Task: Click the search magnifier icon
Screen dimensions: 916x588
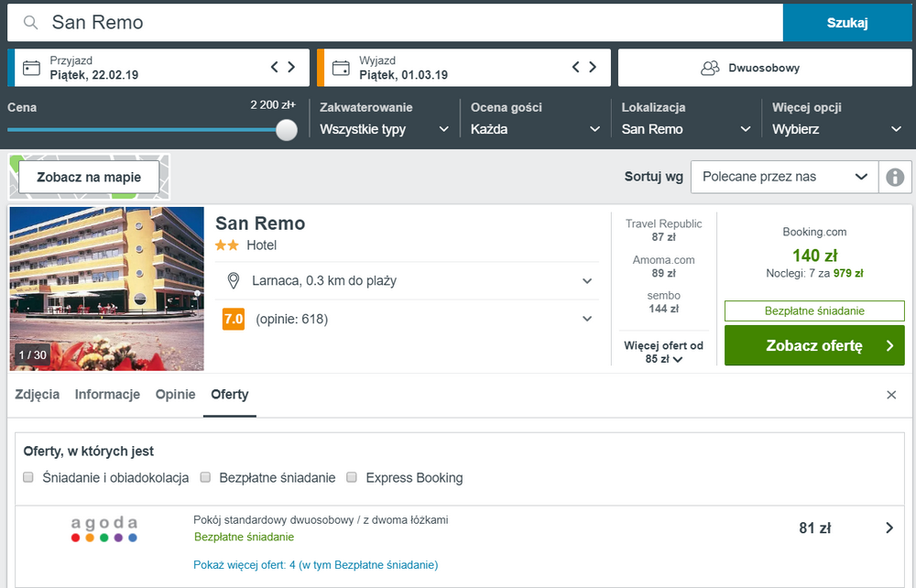Action: pos(30,23)
